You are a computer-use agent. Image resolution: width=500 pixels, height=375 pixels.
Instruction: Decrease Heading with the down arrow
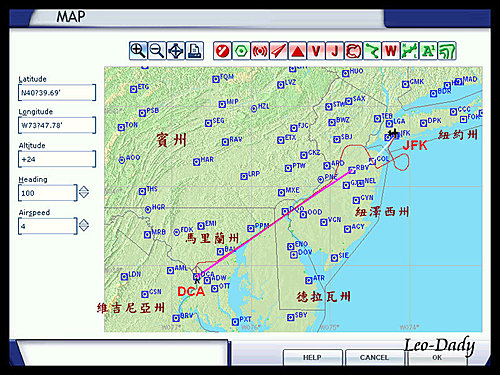tap(84, 195)
